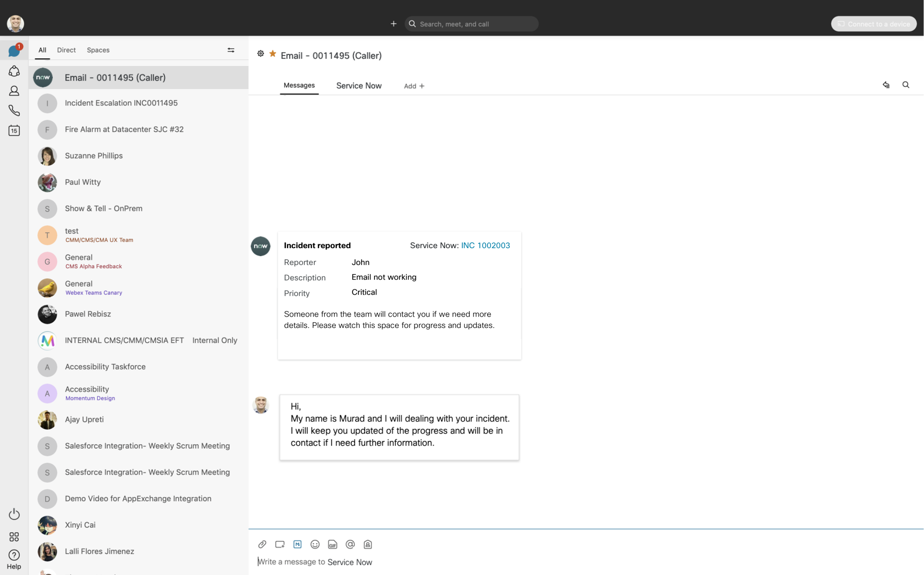Click the Search, meet, and call field
924x575 pixels.
471,24
